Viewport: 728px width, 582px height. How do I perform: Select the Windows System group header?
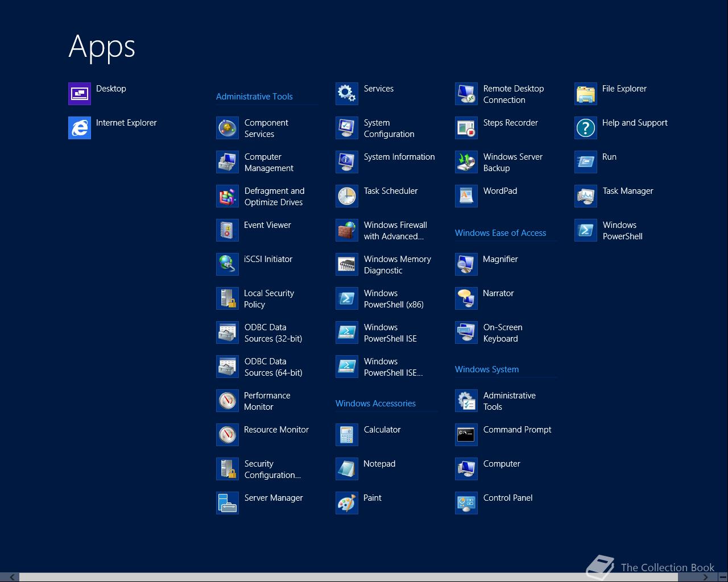[x=487, y=369]
